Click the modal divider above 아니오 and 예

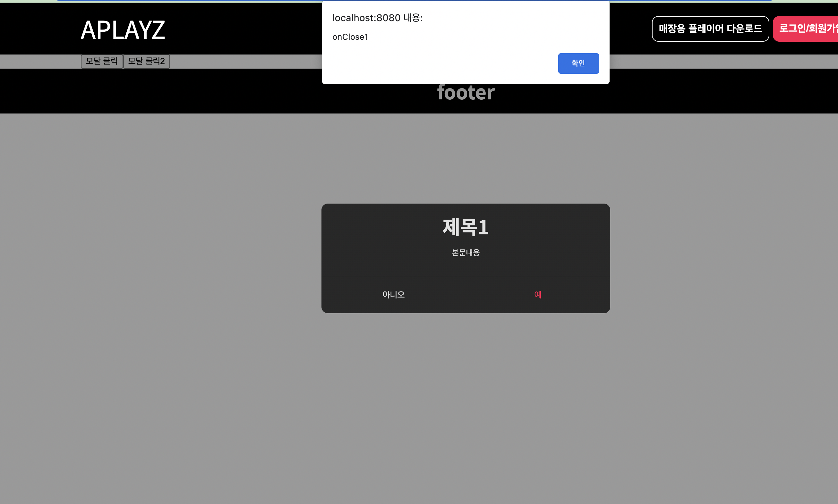pyautogui.click(x=465, y=277)
